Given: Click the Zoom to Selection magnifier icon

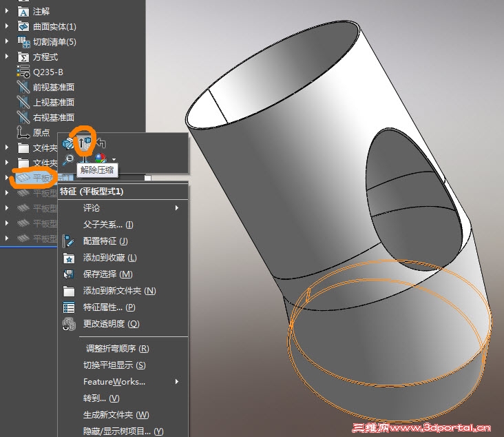Looking at the screenshot, I should (68, 159).
